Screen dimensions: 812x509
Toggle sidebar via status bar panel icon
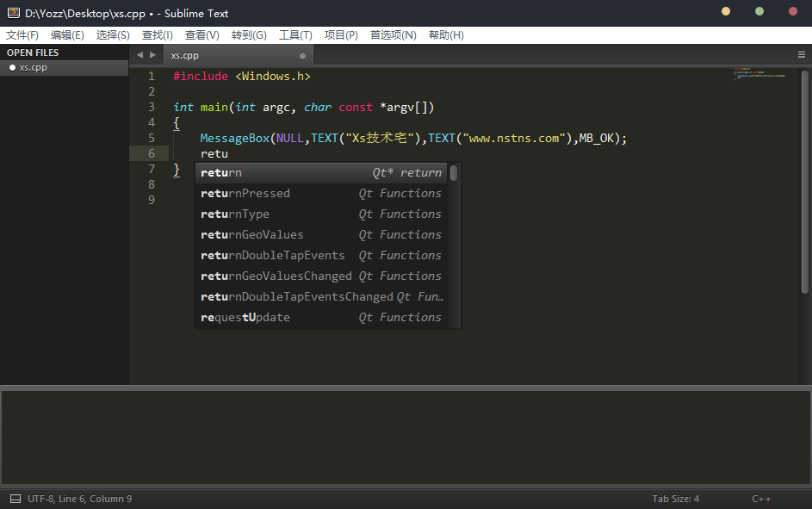pyautogui.click(x=15, y=499)
